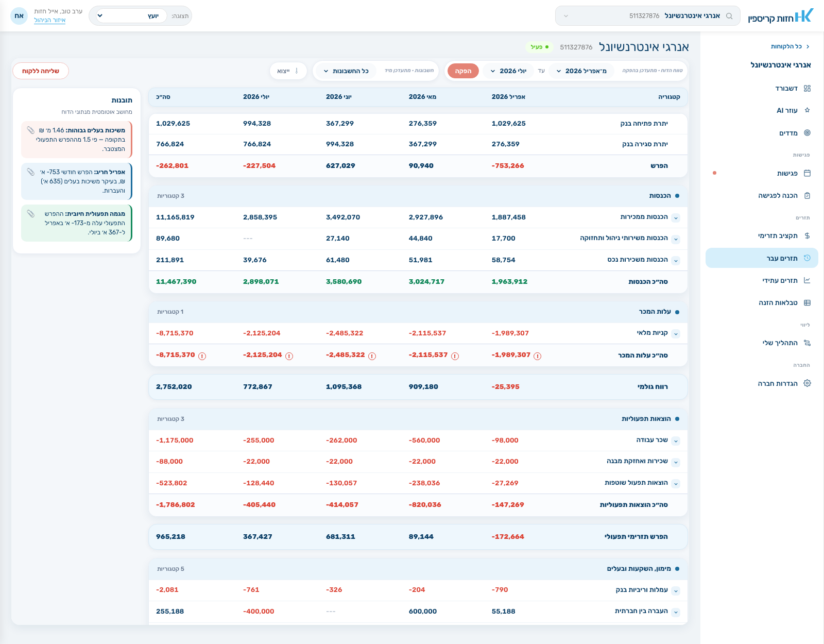The image size is (824, 644).
Task: Click the סה"כ column header
Action: (163, 97)
